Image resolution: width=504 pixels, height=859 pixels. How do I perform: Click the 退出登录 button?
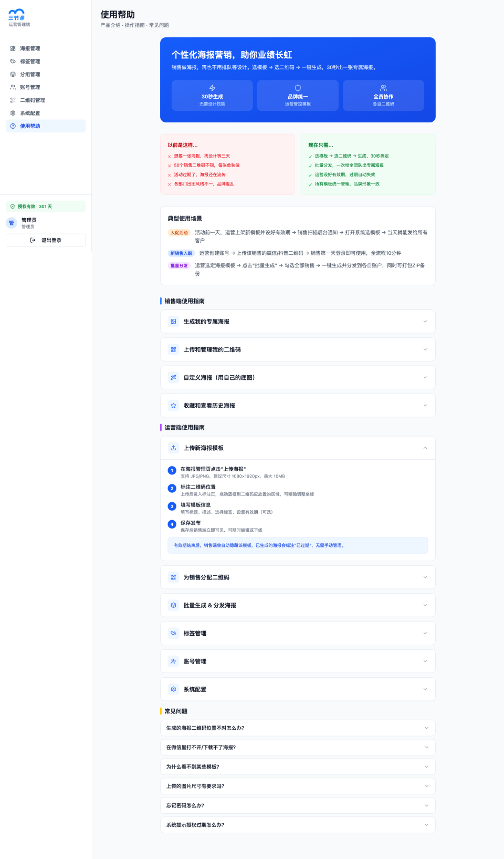pos(46,240)
